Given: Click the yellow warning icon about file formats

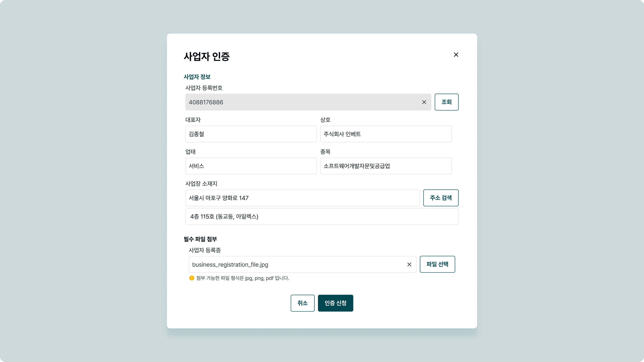Looking at the screenshot, I should pos(191,278).
